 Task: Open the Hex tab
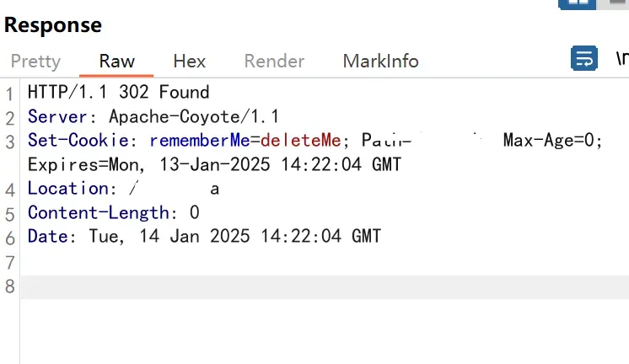[x=189, y=62]
